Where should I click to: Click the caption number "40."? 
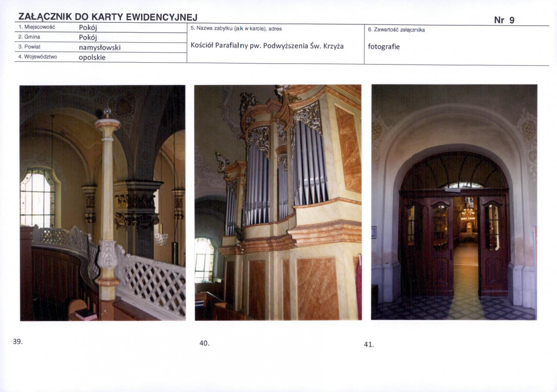(x=204, y=343)
